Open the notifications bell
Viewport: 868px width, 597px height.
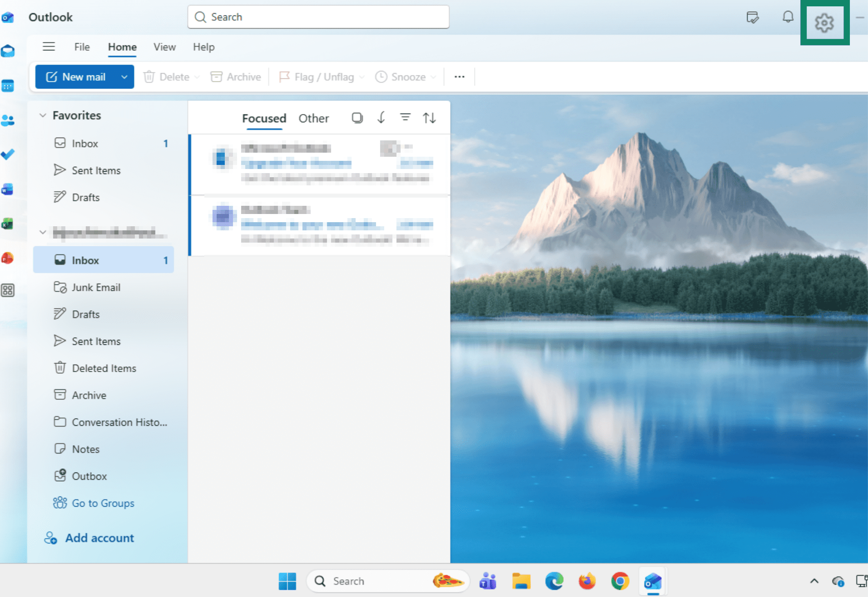[788, 17]
